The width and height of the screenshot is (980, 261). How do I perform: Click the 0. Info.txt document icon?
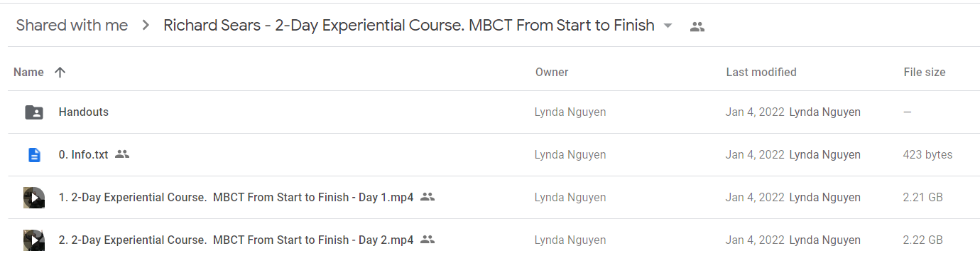coord(33,154)
